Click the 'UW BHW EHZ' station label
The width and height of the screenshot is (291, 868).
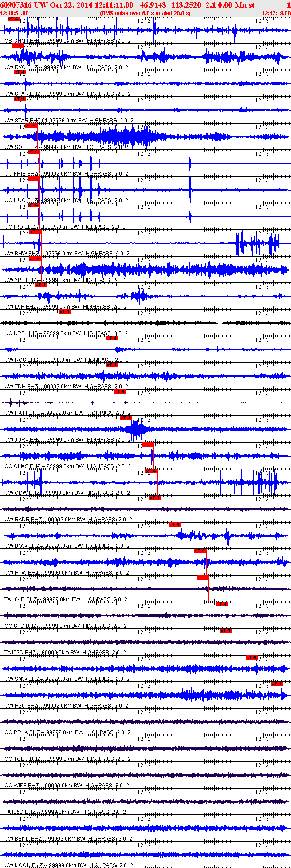(x=21, y=254)
